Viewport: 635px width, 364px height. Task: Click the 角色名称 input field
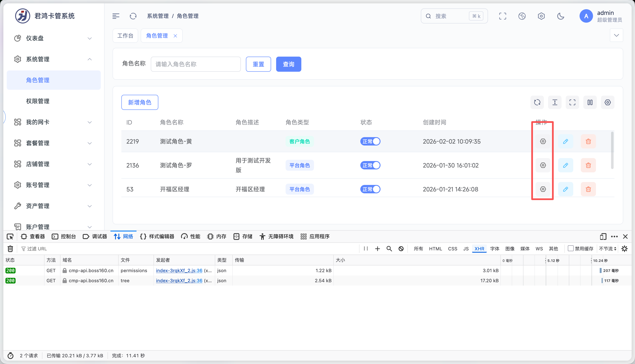[195, 64]
